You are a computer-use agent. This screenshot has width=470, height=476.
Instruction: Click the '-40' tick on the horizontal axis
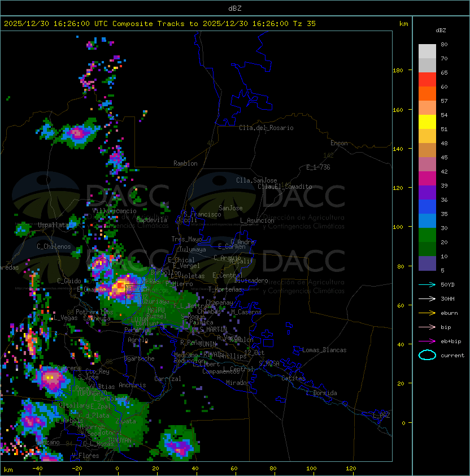pyautogui.click(x=37, y=469)
